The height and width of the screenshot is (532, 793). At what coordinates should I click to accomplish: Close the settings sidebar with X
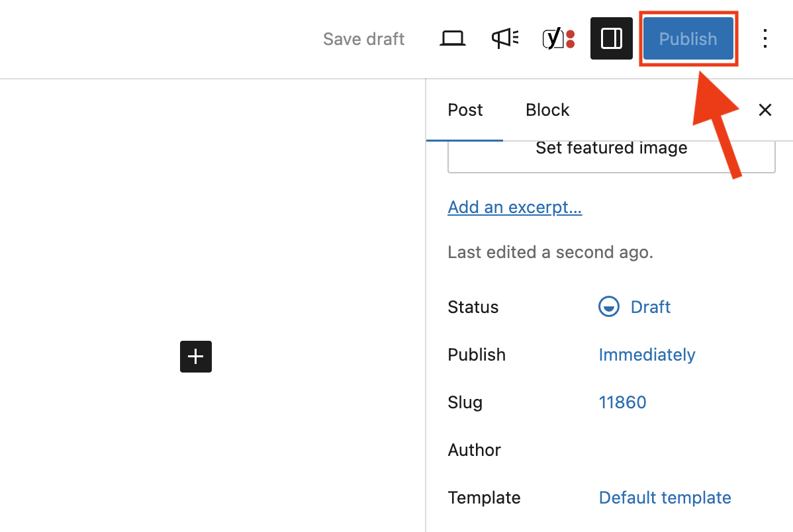pyautogui.click(x=765, y=110)
